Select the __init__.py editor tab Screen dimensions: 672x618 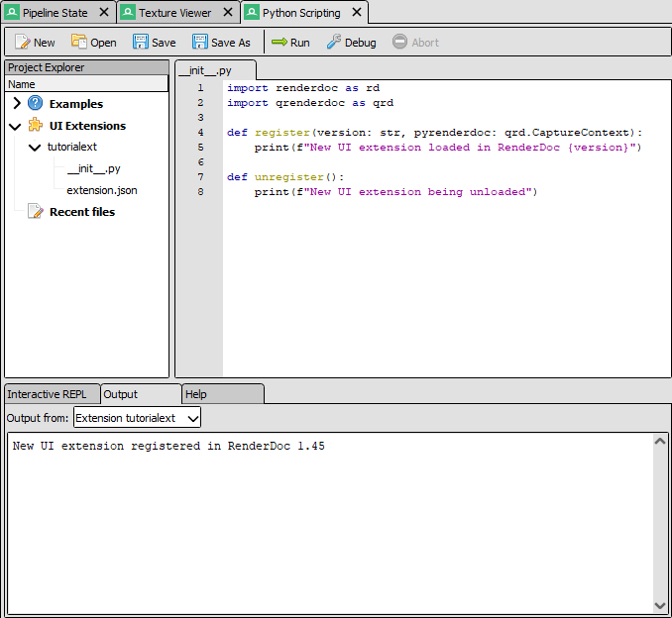tap(216, 70)
